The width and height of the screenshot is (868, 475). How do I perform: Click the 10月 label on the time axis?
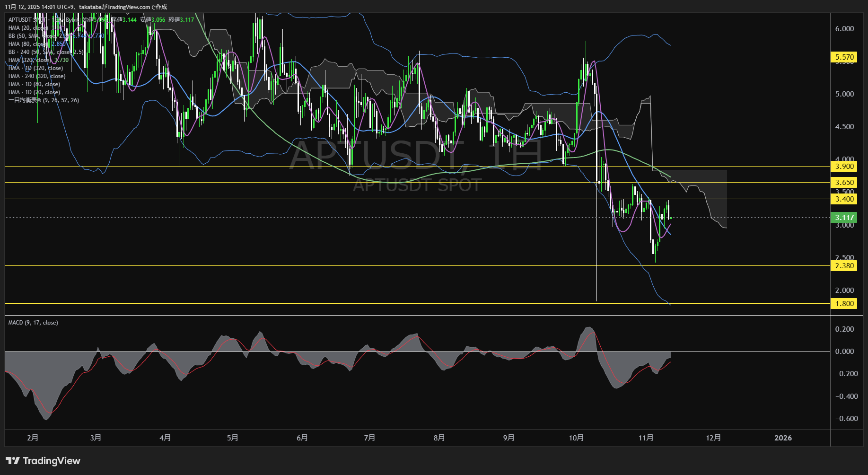576,438
